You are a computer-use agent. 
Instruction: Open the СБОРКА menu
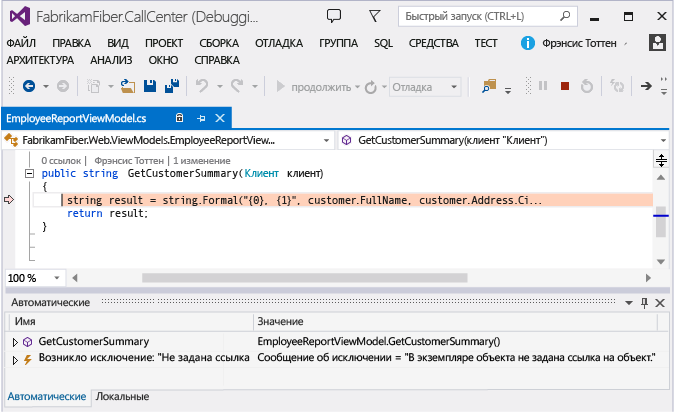219,43
